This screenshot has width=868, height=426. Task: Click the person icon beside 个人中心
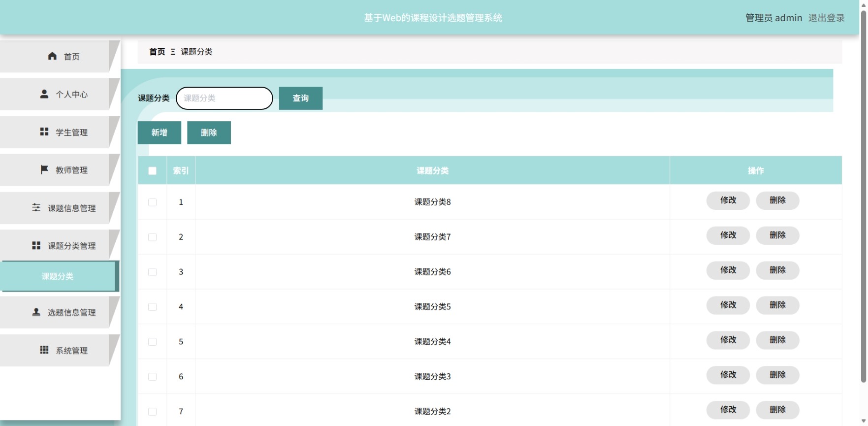(x=44, y=94)
